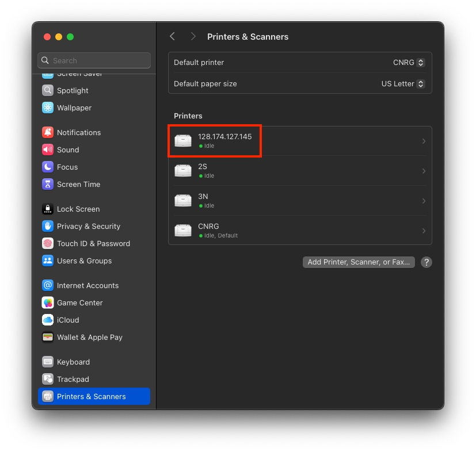
Task: Select the Sound speaker icon
Action: [48, 150]
